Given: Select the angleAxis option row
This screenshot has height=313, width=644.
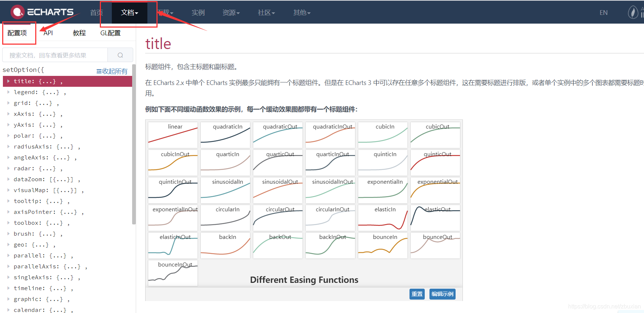Looking at the screenshot, I should (x=67, y=158).
